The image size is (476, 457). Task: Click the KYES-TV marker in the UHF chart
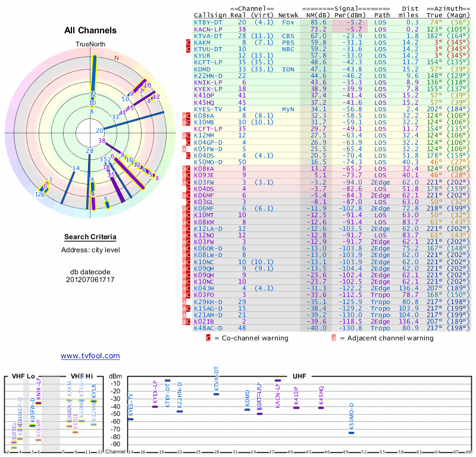point(130,419)
